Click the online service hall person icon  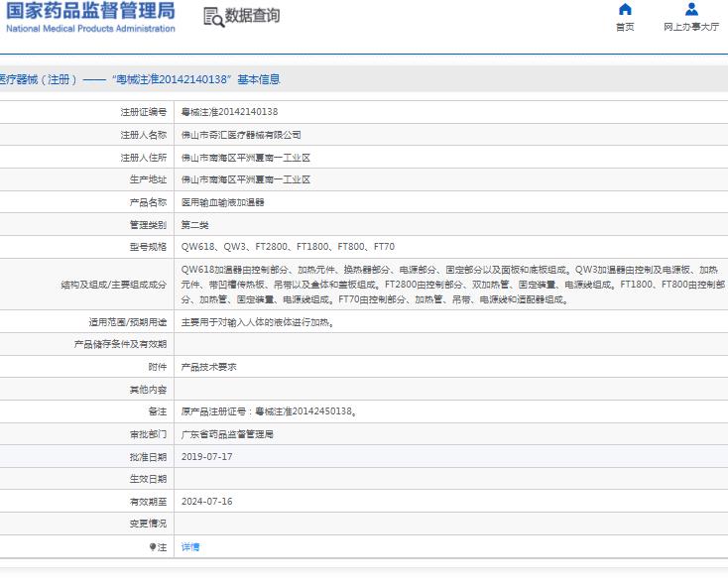coord(691,10)
